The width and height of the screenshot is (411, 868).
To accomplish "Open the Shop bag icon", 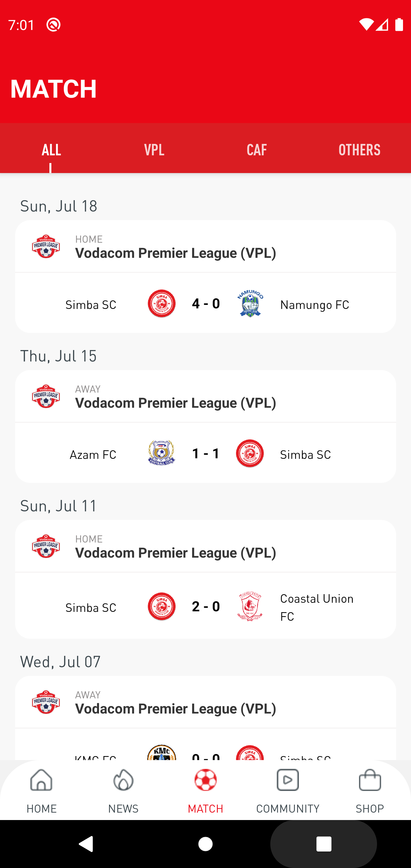I will pos(370,780).
